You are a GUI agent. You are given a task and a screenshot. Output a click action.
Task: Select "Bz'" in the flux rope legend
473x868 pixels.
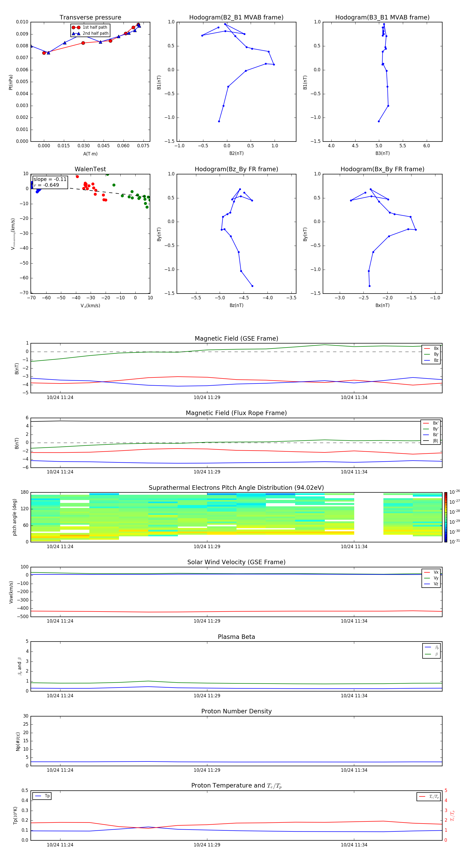tap(431, 435)
